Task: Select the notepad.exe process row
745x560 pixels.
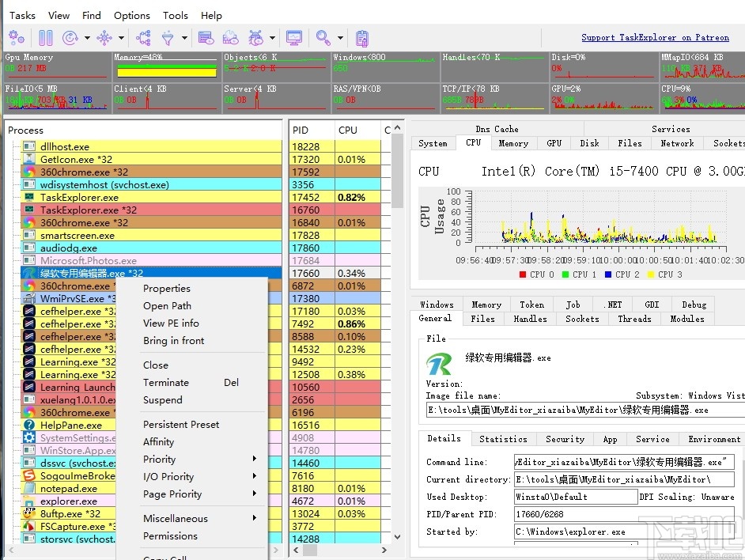Action: [67, 489]
